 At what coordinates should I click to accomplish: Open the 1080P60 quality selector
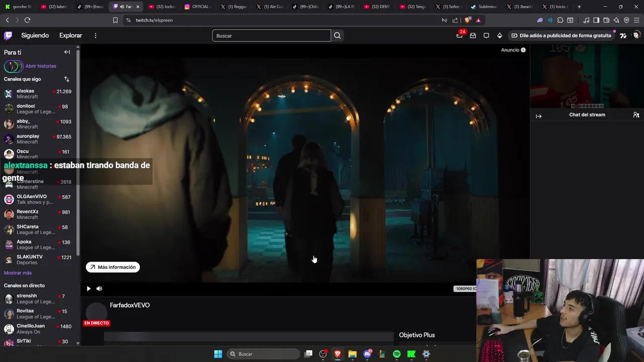point(465,289)
